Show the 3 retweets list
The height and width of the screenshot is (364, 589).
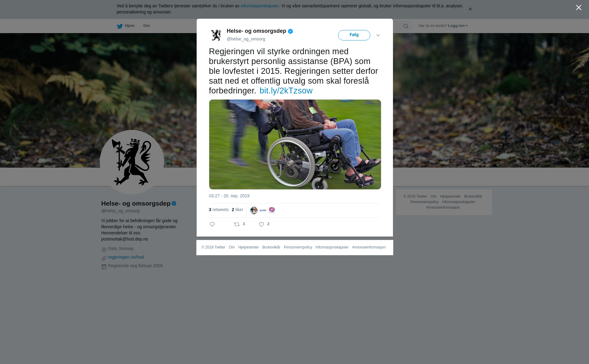click(219, 210)
